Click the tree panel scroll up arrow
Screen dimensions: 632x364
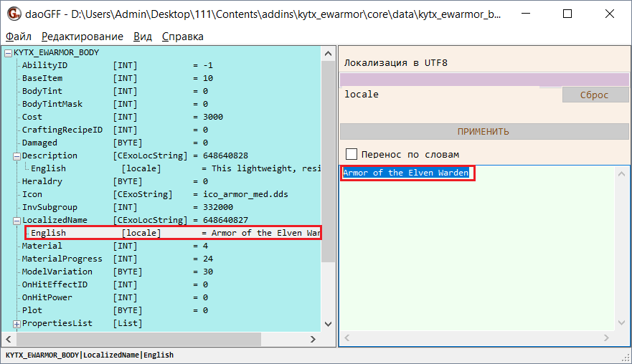(328, 54)
